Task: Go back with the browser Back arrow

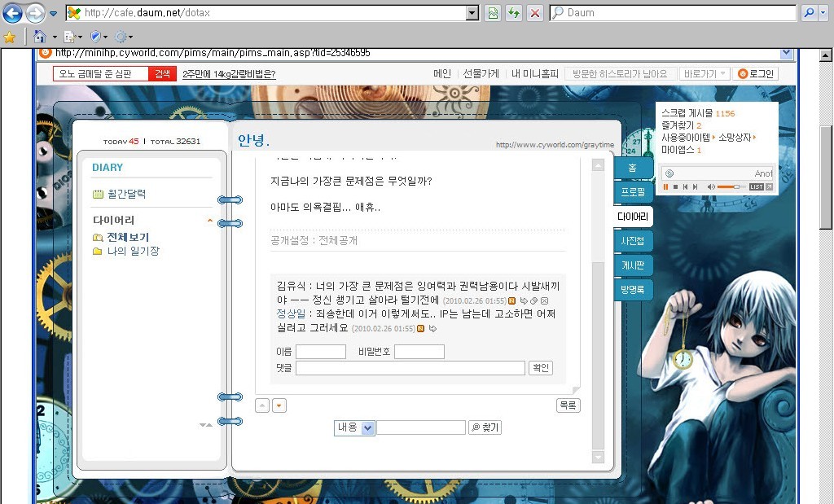Action: (x=13, y=13)
